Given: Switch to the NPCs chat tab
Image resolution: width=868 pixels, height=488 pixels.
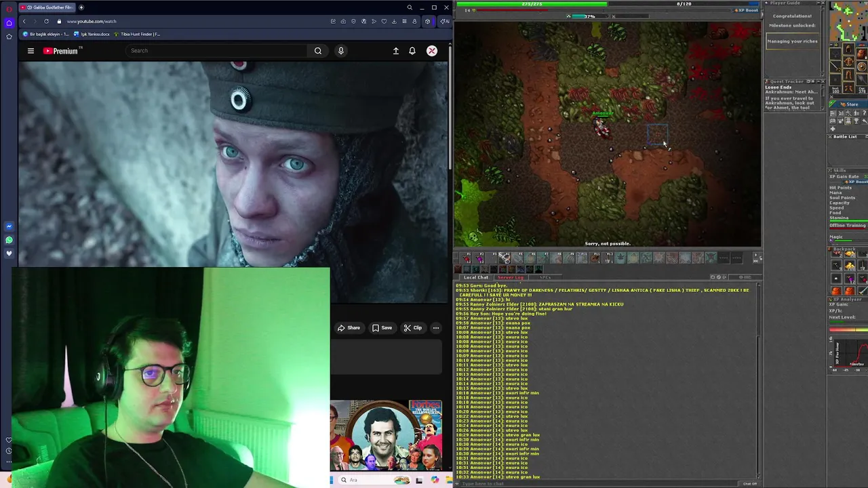Looking at the screenshot, I should click(x=545, y=277).
